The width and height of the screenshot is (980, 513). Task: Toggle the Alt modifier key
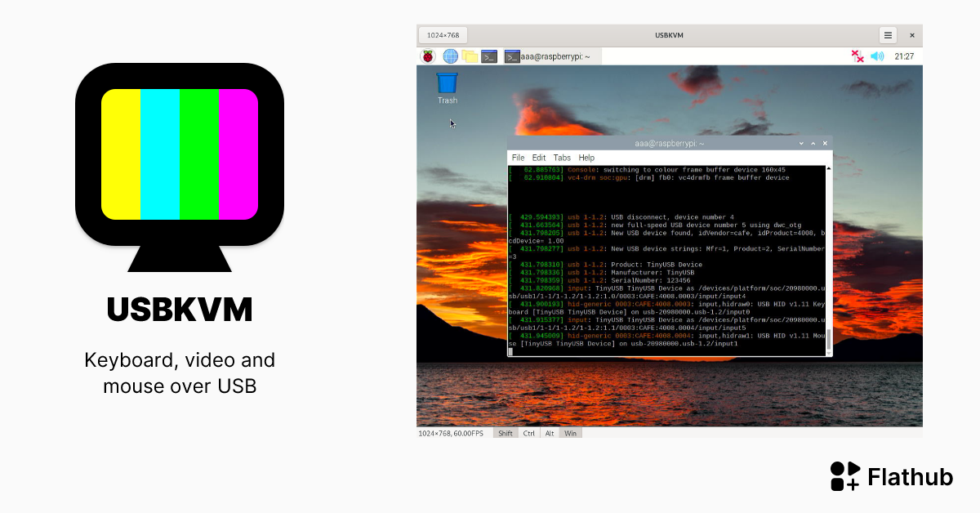pos(549,432)
